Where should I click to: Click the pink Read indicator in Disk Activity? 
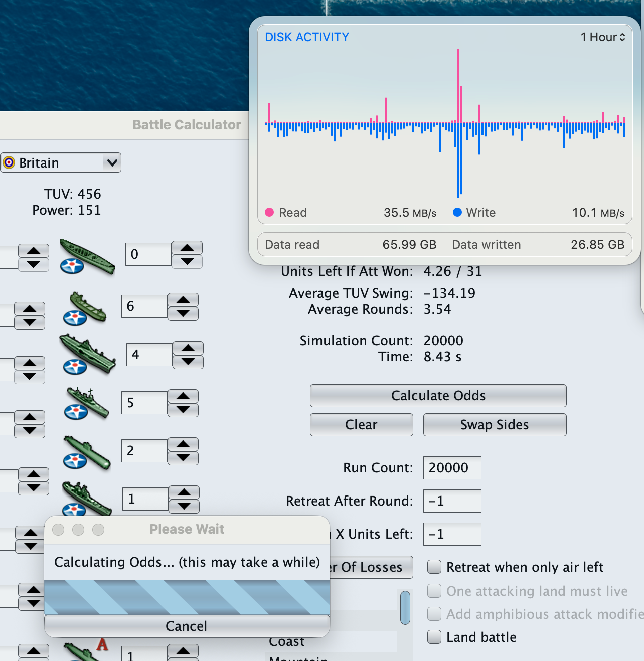269,213
